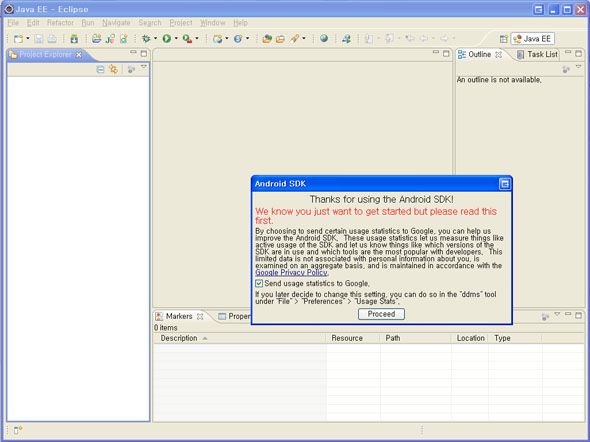Click the green Run button icon

pos(167,39)
